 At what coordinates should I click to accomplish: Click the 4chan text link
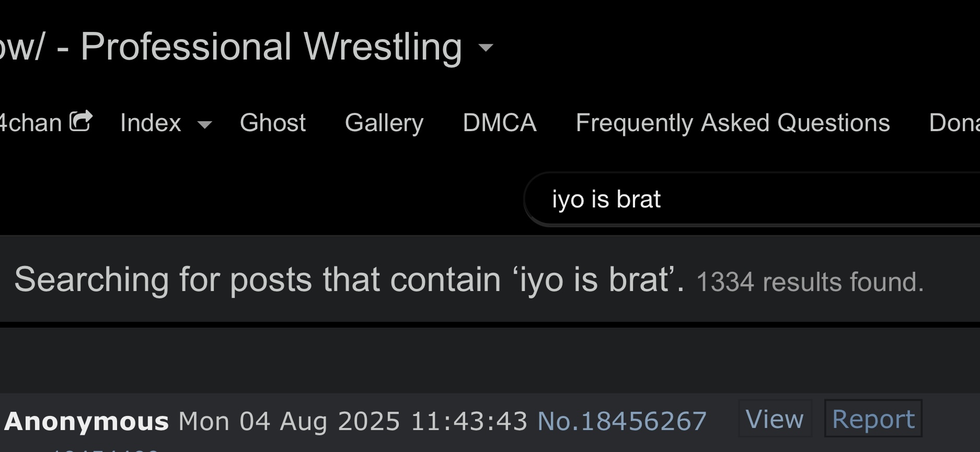[31, 123]
